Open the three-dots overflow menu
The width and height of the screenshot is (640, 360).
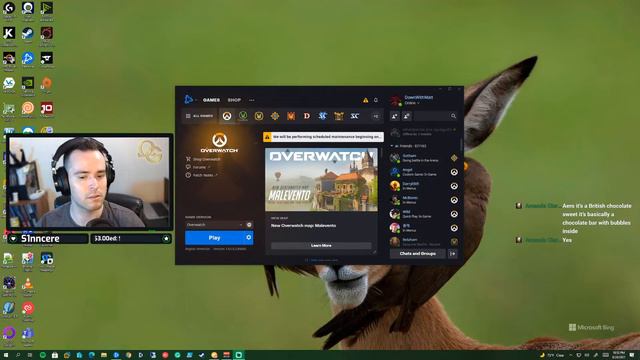point(251,100)
